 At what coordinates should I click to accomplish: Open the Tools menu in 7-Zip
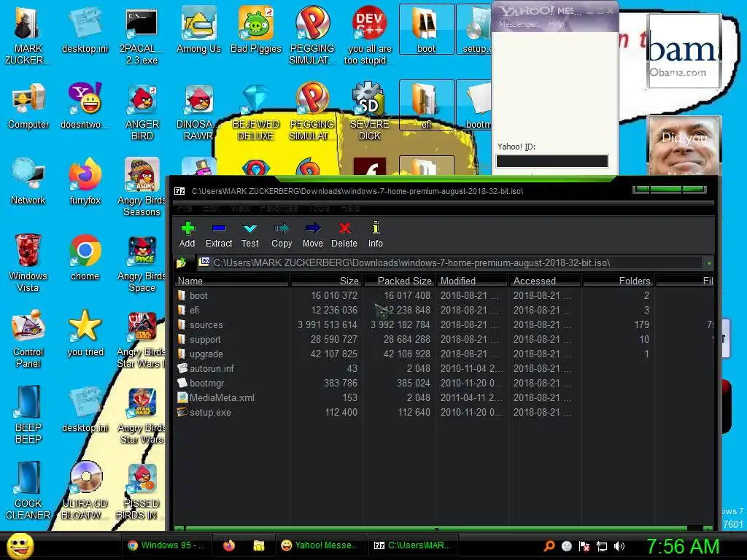click(x=320, y=208)
